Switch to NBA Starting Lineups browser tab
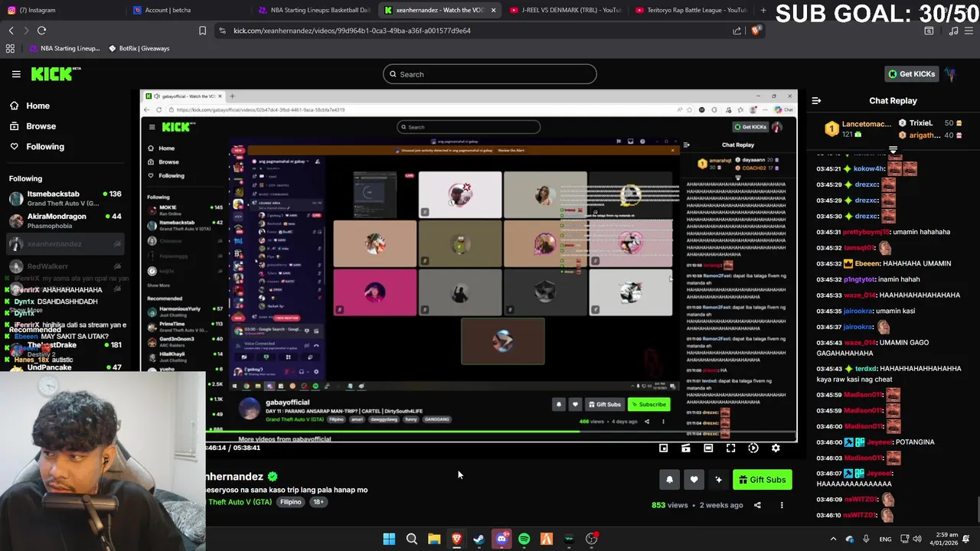980x551 pixels. click(314, 10)
